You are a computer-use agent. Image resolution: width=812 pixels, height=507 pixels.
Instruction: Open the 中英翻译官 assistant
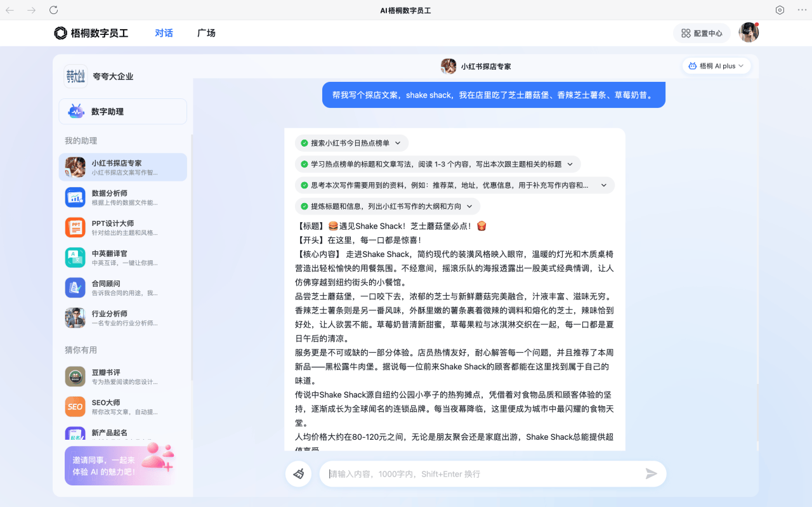[122, 258]
